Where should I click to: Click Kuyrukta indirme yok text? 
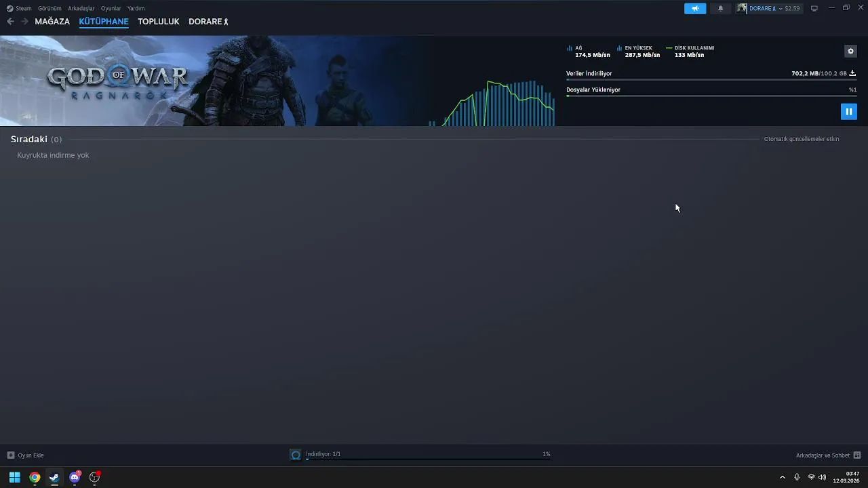point(53,155)
